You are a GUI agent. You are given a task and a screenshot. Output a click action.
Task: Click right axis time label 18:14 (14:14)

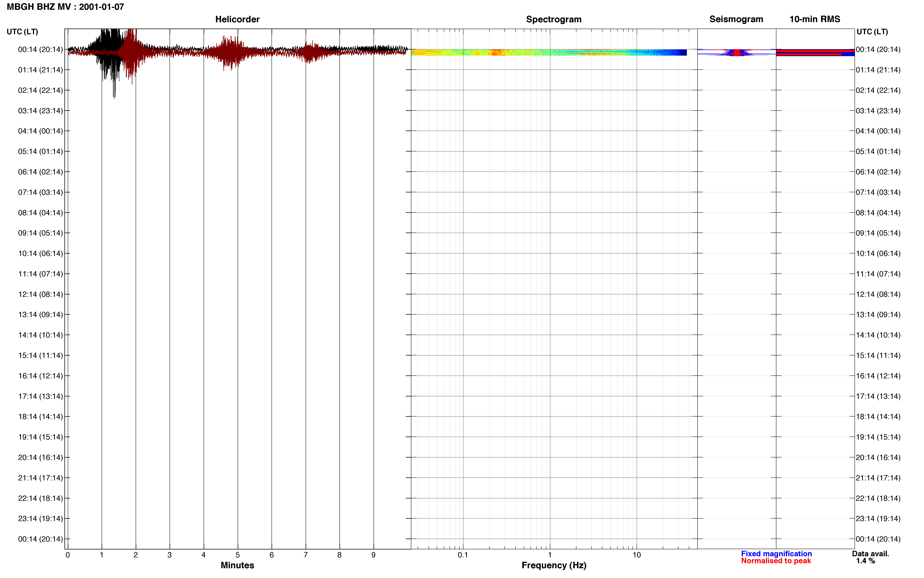(878, 417)
